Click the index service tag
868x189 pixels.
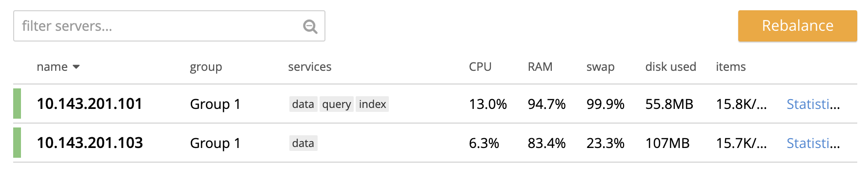[372, 104]
